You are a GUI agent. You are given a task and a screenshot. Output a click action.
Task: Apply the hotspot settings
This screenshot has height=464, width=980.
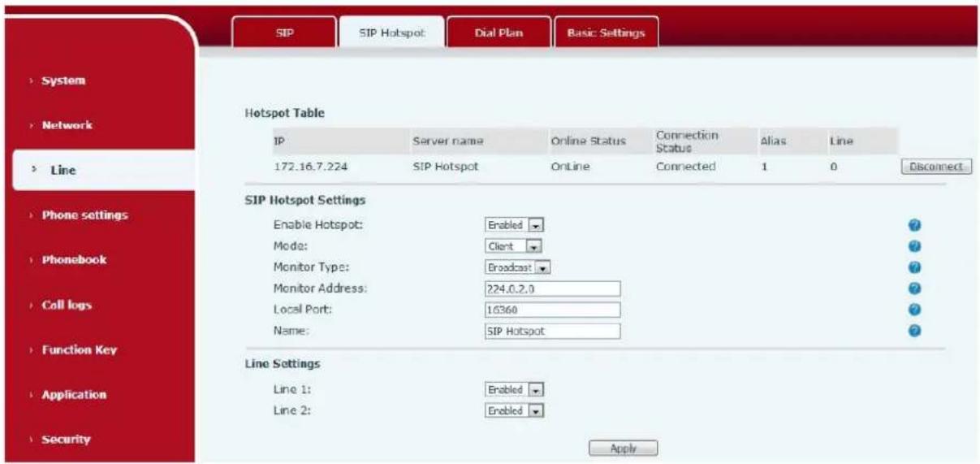pyautogui.click(x=623, y=448)
